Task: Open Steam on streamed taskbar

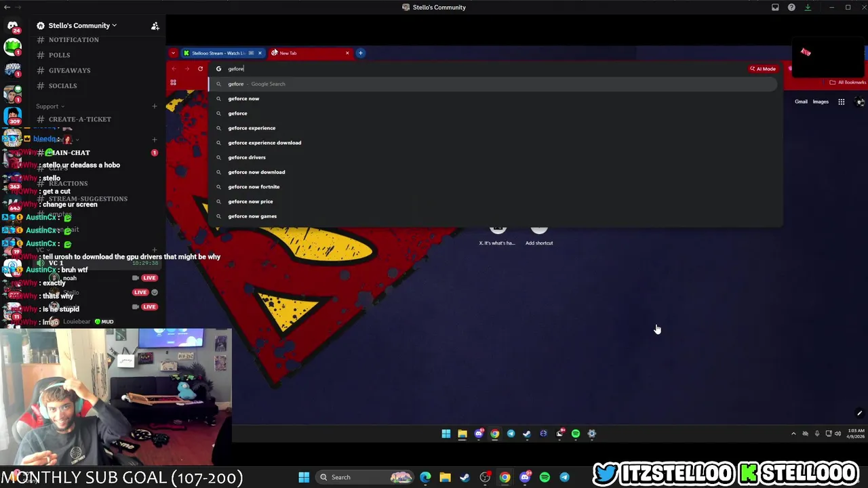Action: click(x=527, y=434)
